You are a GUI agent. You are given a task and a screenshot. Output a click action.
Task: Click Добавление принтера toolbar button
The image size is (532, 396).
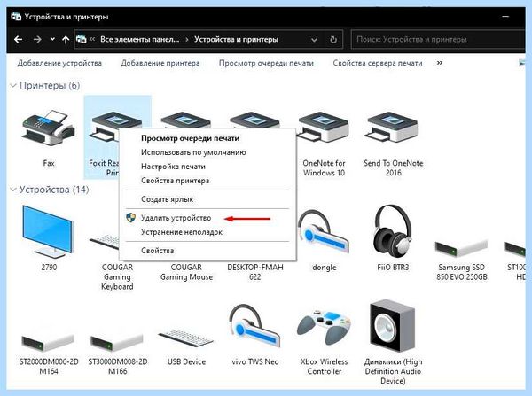point(160,63)
